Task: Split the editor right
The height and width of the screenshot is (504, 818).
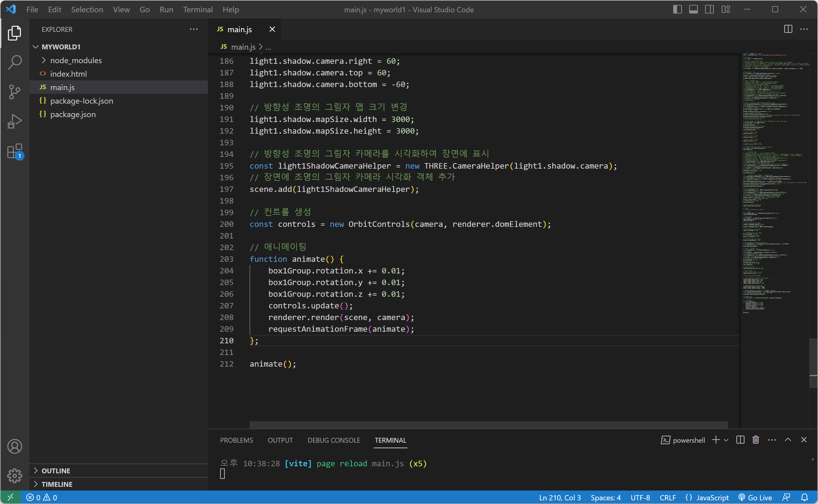Action: click(788, 29)
